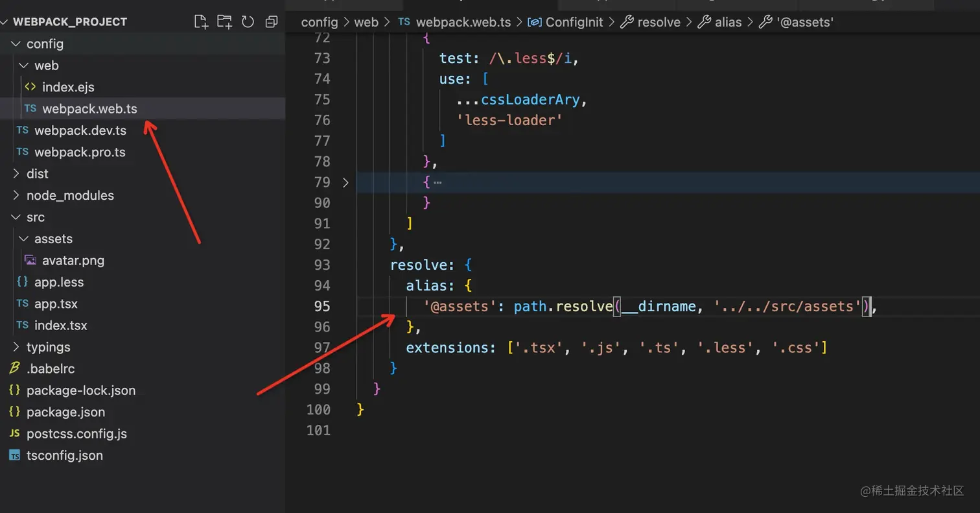980x513 pixels.
Task: Click the braces icon beside package-lock.json
Action: tap(14, 390)
